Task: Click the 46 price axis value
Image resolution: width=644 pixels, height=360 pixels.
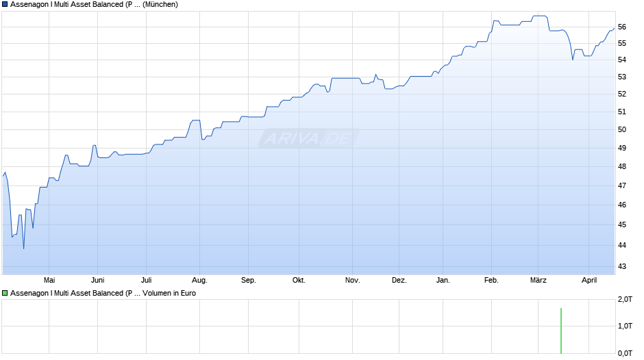Action: 622,205
